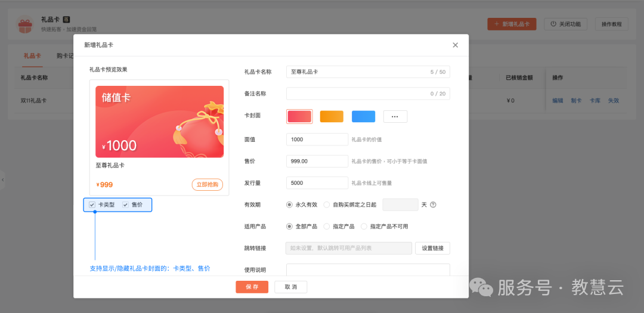Collapse the left sidebar handle
Screen dimensions: 644x313
tap(2, 179)
